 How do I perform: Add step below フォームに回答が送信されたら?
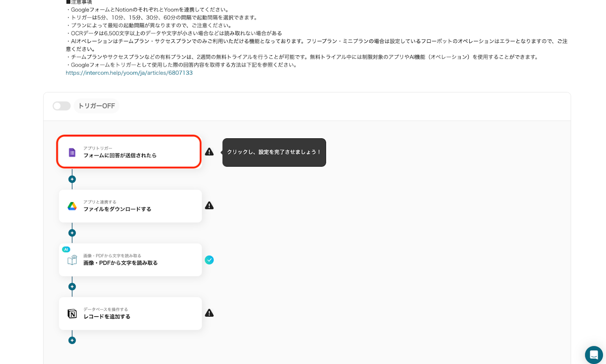72,179
